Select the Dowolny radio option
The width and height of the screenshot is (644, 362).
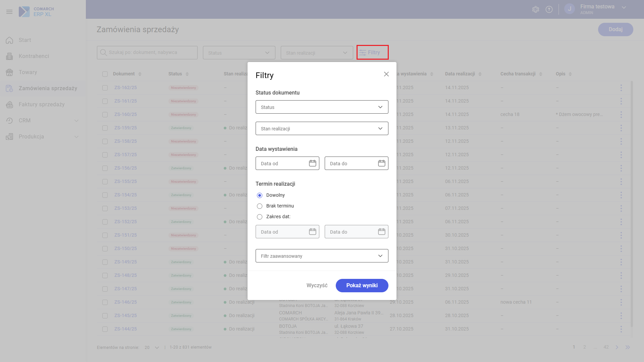pyautogui.click(x=259, y=195)
